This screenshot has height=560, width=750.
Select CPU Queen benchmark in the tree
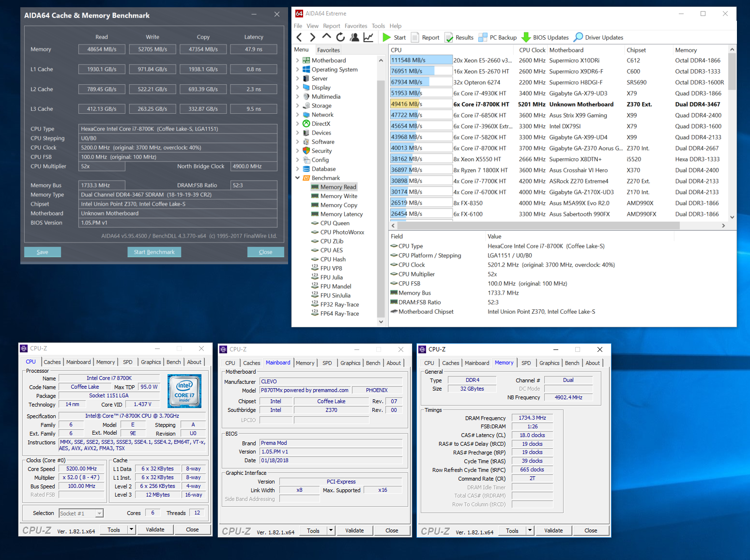[x=335, y=223]
